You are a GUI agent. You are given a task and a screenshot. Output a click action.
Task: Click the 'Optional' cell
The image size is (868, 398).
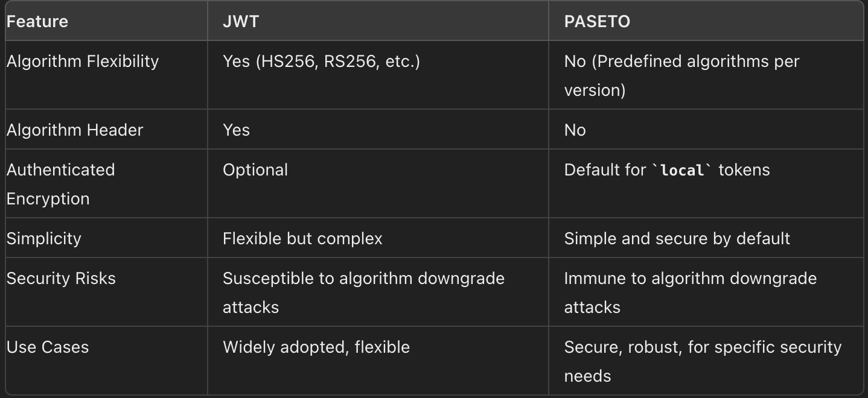click(x=255, y=170)
